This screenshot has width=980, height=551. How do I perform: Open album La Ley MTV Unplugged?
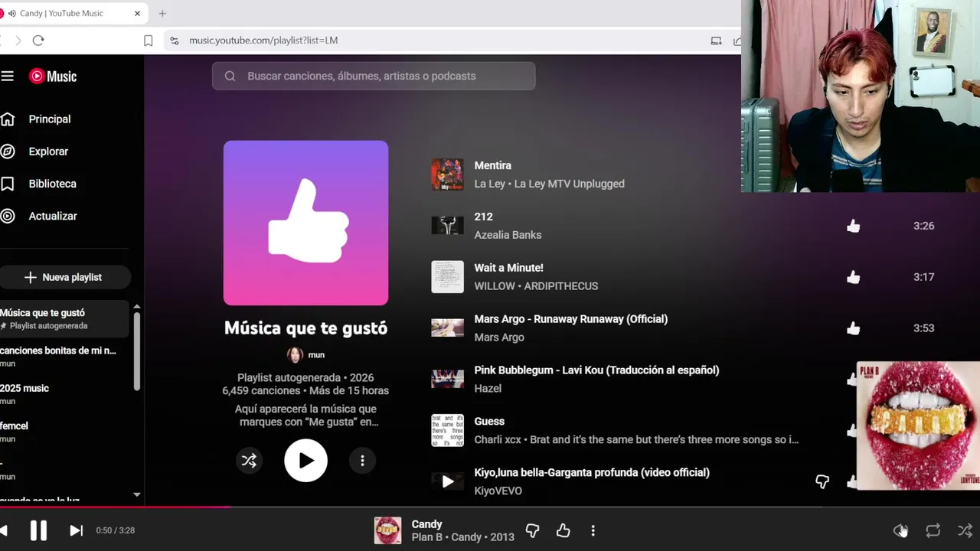569,184
